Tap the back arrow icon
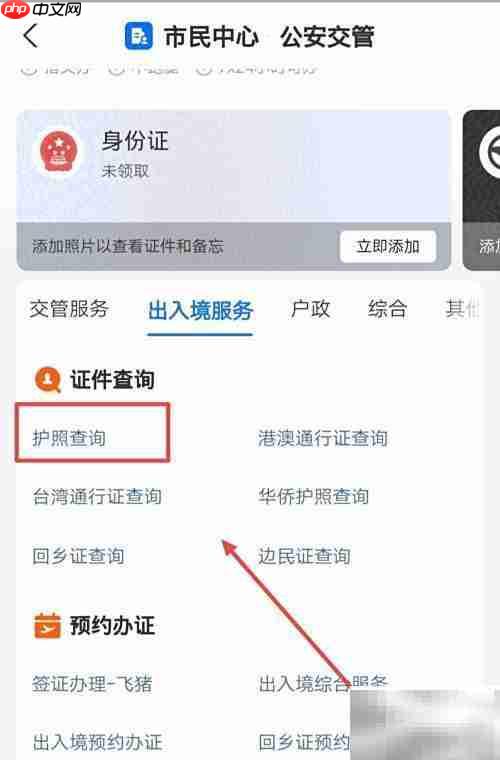This screenshot has height=760, width=500. (30, 36)
